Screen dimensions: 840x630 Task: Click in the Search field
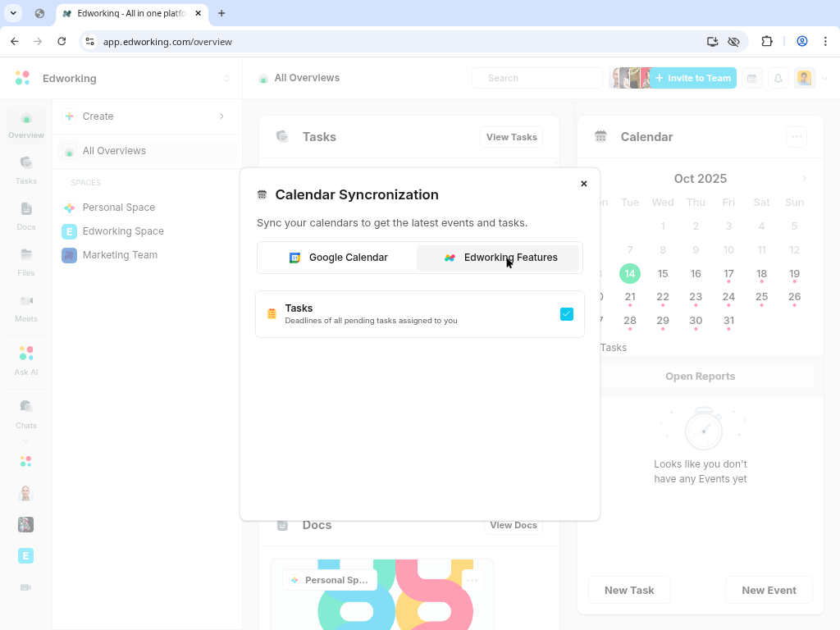point(537,78)
